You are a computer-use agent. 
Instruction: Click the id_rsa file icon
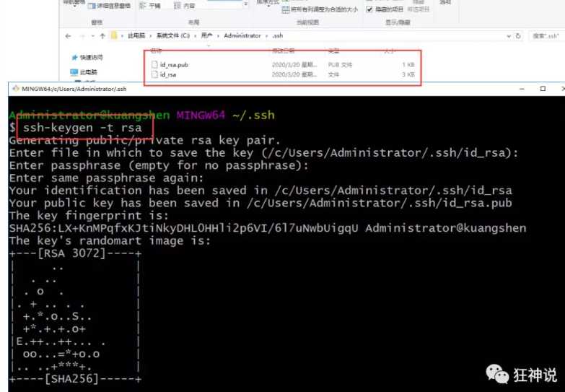(154, 74)
